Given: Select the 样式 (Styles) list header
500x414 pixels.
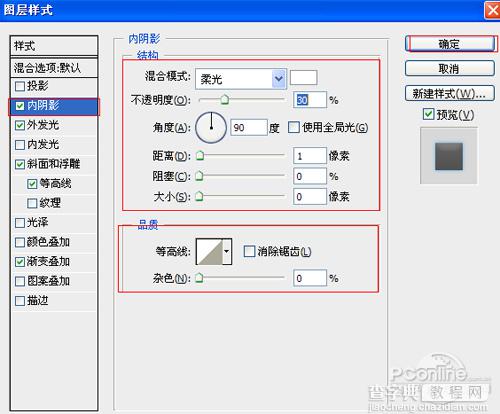Looking at the screenshot, I should point(54,46).
